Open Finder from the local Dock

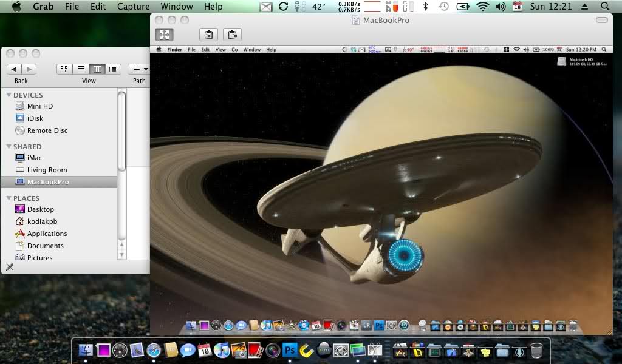point(85,350)
